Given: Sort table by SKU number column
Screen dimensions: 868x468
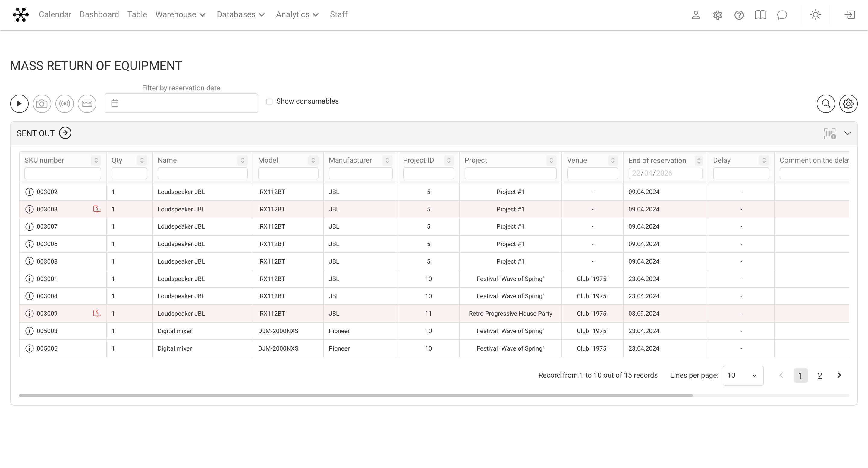Looking at the screenshot, I should click(96, 160).
